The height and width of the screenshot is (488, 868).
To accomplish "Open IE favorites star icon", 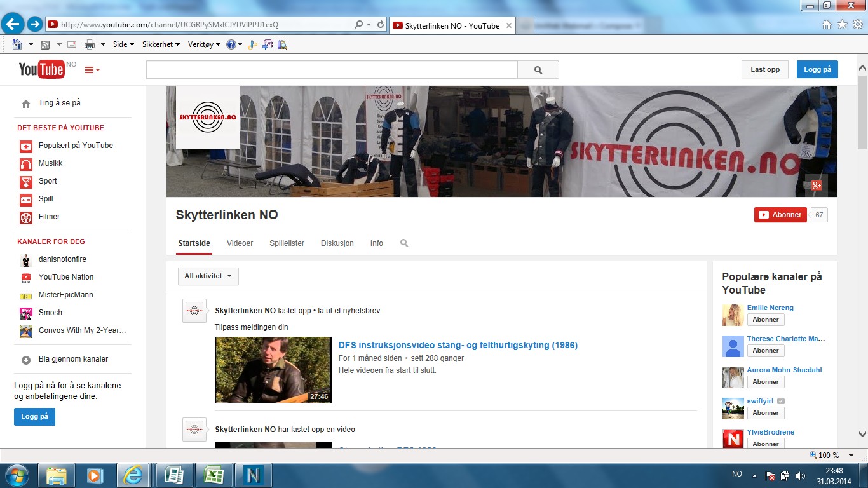I will [x=842, y=25].
